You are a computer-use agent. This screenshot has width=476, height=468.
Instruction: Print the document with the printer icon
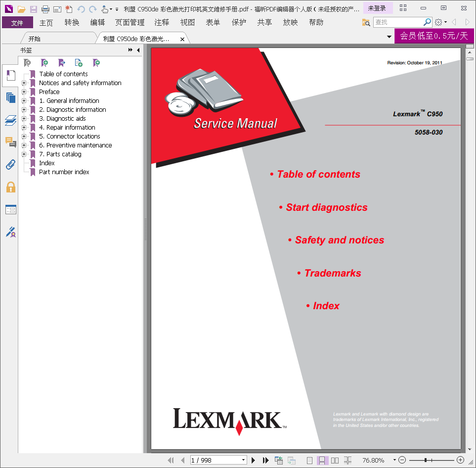tap(45, 9)
